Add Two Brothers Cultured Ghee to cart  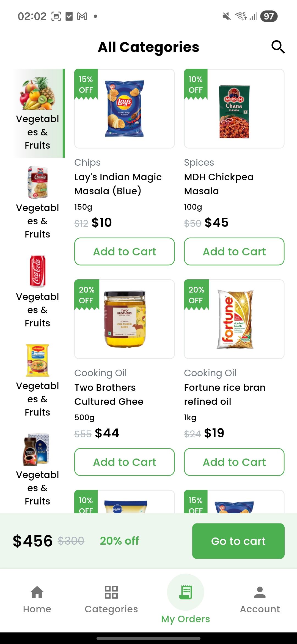[x=124, y=462]
